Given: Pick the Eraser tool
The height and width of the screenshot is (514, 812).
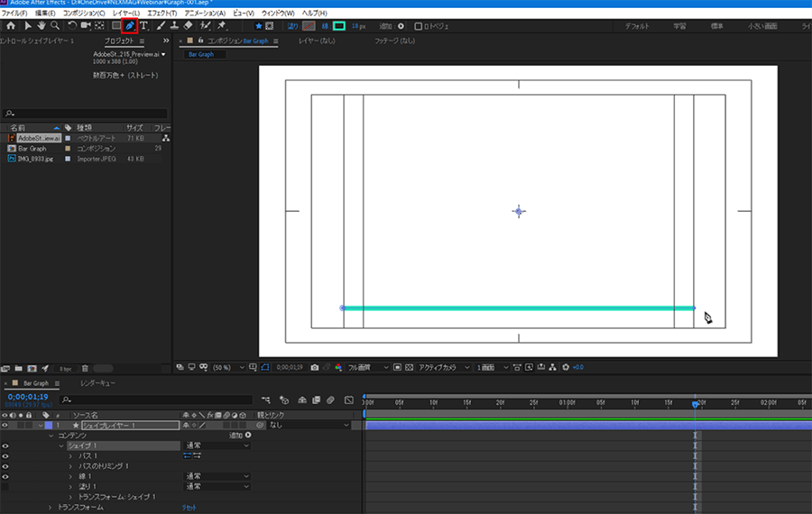Looking at the screenshot, I should 188,26.
